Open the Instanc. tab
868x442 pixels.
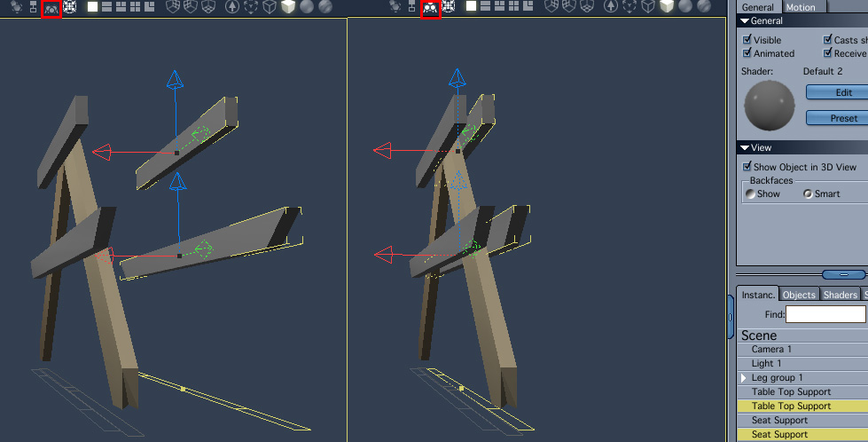[x=758, y=295]
